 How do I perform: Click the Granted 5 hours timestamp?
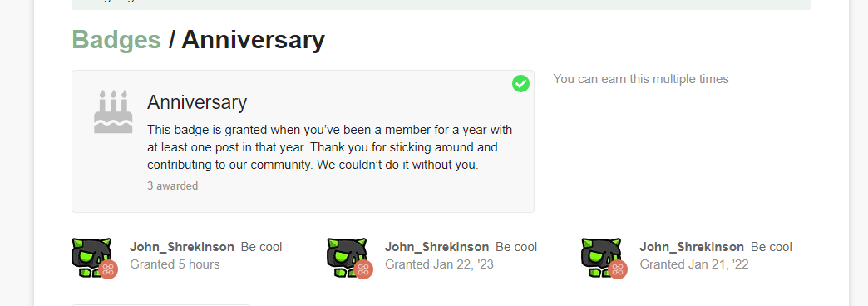coord(175,264)
